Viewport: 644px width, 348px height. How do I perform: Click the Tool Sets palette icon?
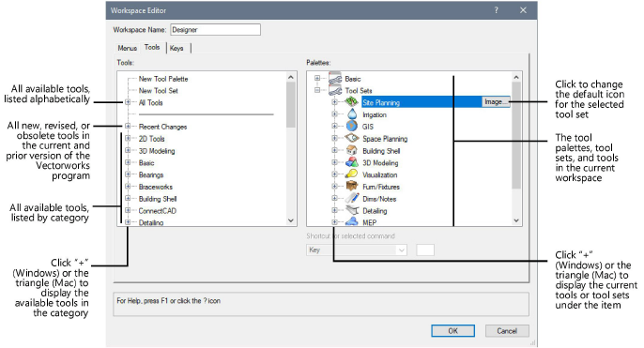pos(335,90)
